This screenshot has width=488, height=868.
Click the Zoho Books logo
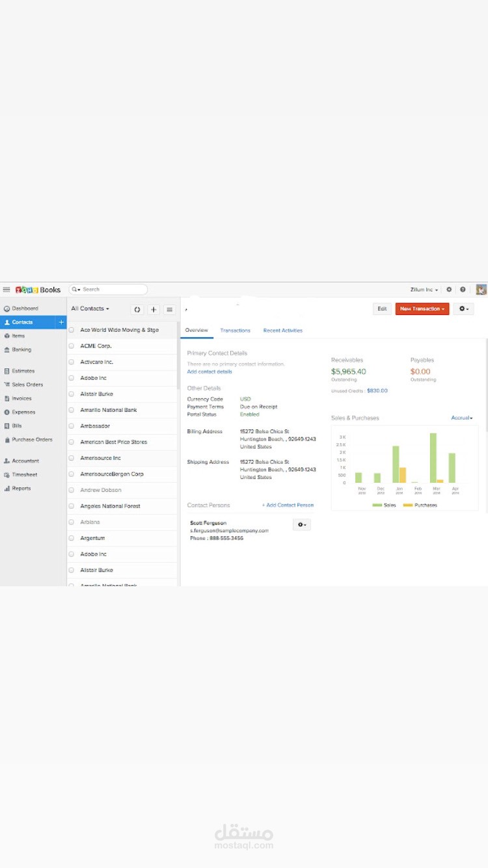point(38,290)
